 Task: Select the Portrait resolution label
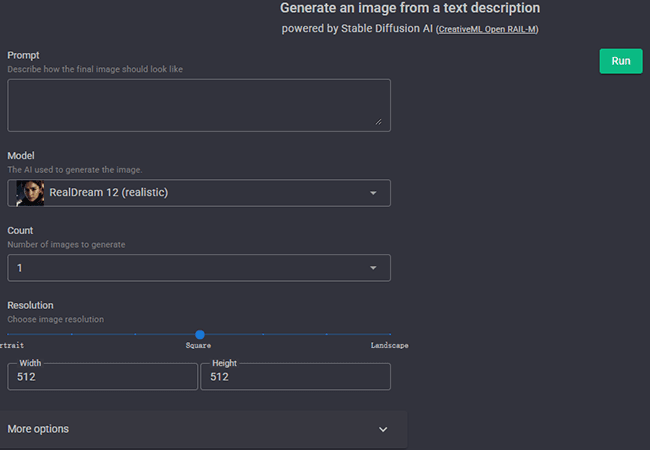coord(12,346)
